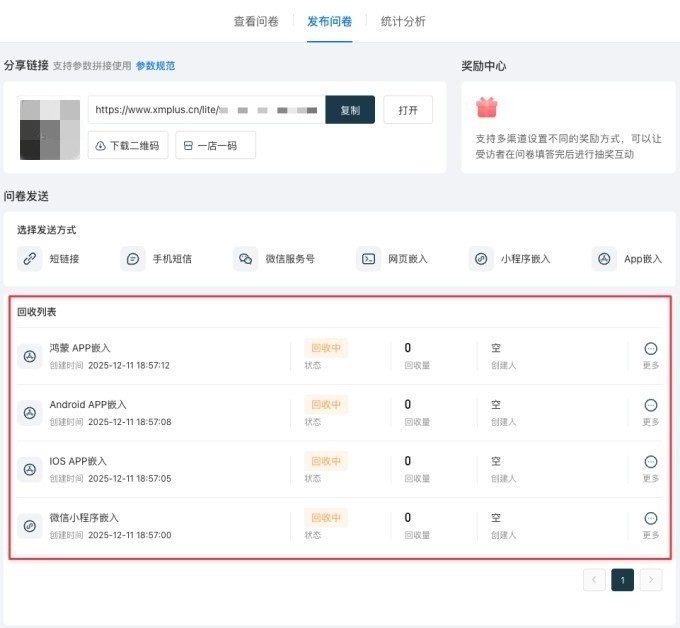
Task: Click the 手机短信 label
Action: [x=172, y=259]
